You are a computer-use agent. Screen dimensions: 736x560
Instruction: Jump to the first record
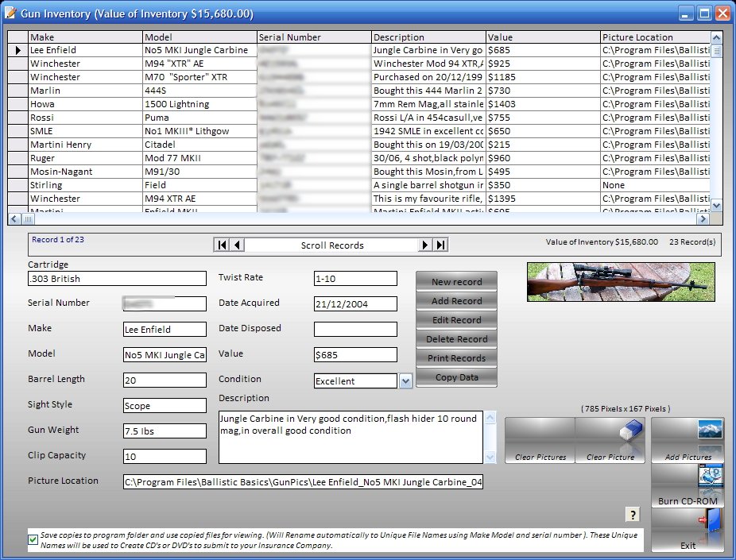tap(223, 245)
